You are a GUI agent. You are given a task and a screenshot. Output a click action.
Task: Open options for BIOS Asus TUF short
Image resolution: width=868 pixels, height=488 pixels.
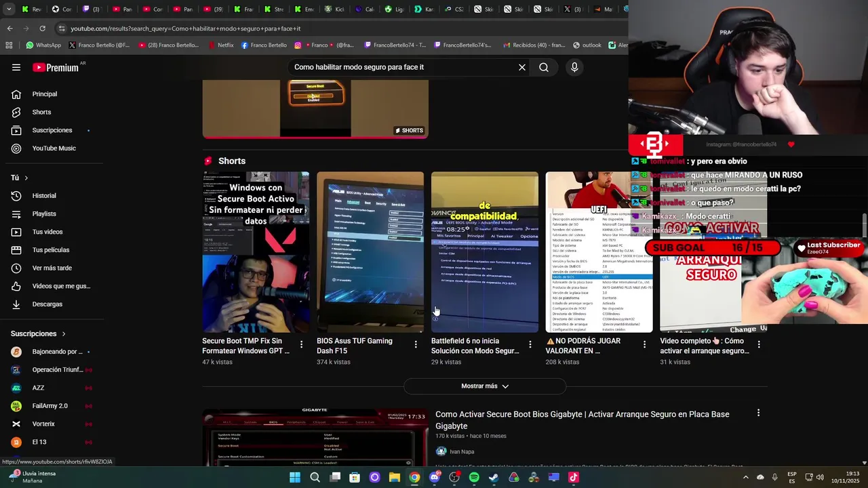tap(416, 344)
